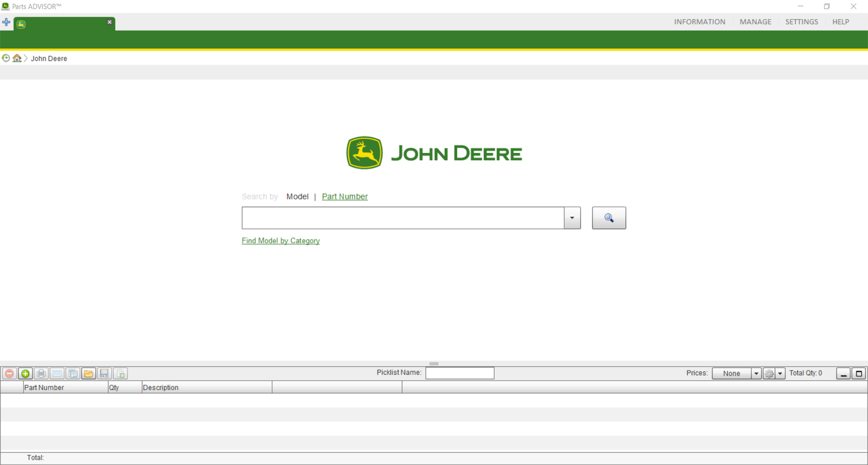Go to home via the house icon
Image resolution: width=868 pixels, height=465 pixels.
[x=17, y=58]
